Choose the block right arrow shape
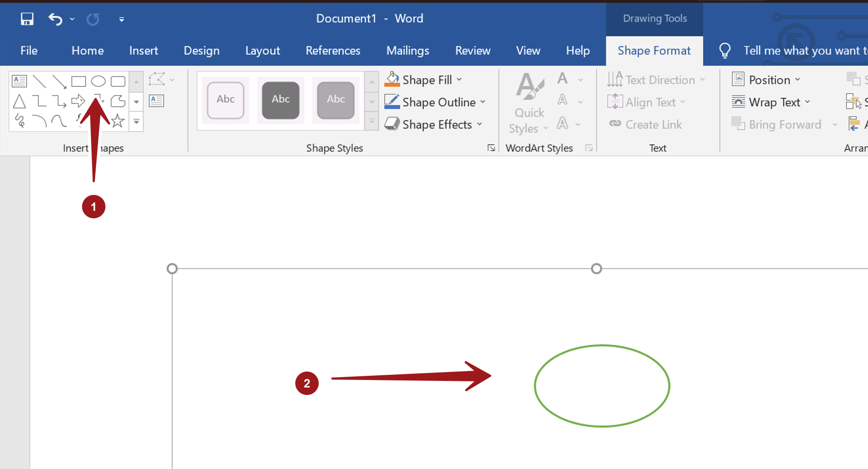 (x=78, y=101)
